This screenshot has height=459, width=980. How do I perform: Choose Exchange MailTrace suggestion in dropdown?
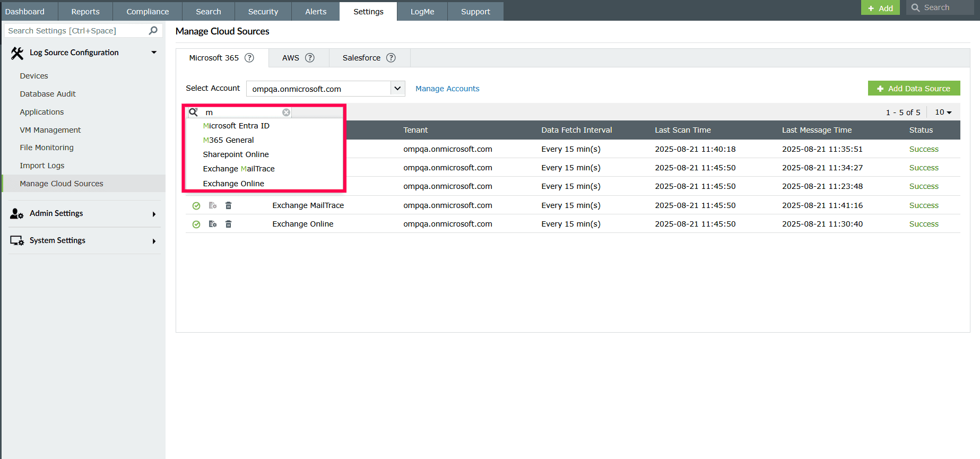[x=239, y=169]
